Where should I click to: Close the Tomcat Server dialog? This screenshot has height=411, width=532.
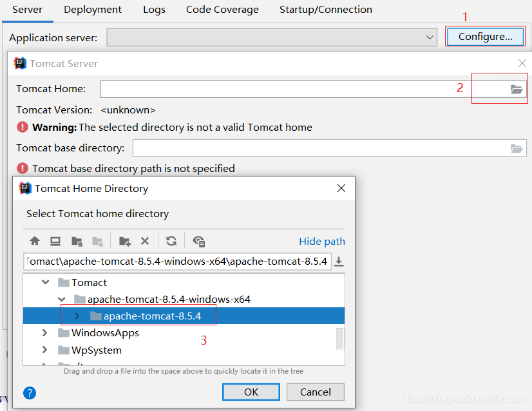pyautogui.click(x=522, y=63)
